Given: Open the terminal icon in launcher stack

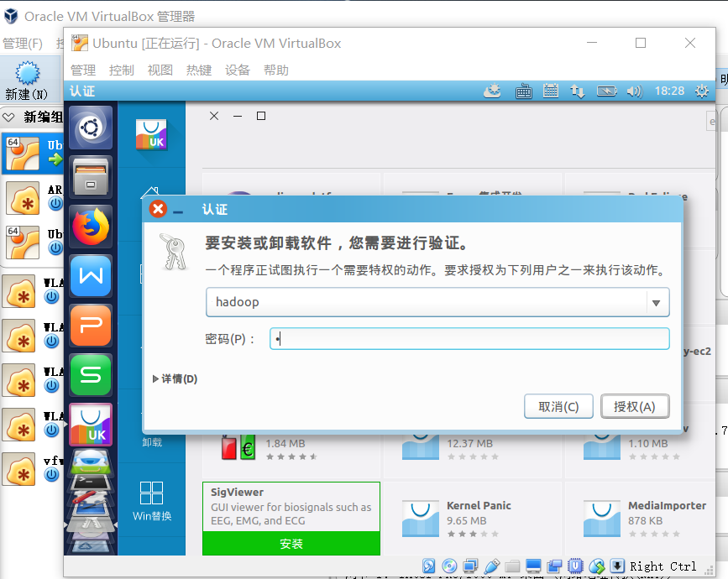Looking at the screenshot, I should point(91,482).
